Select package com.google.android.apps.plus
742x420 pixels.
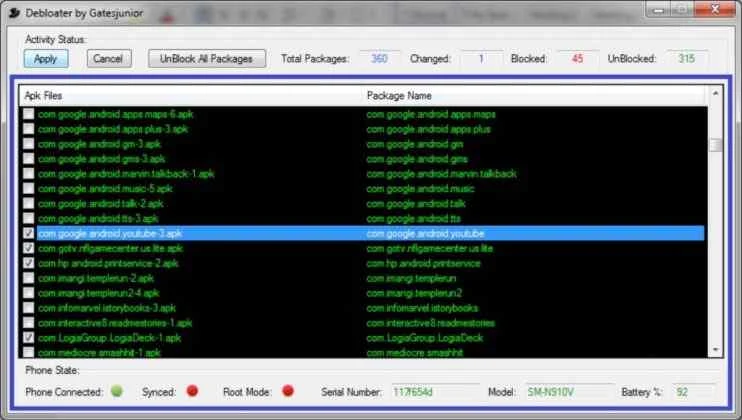tap(429, 129)
